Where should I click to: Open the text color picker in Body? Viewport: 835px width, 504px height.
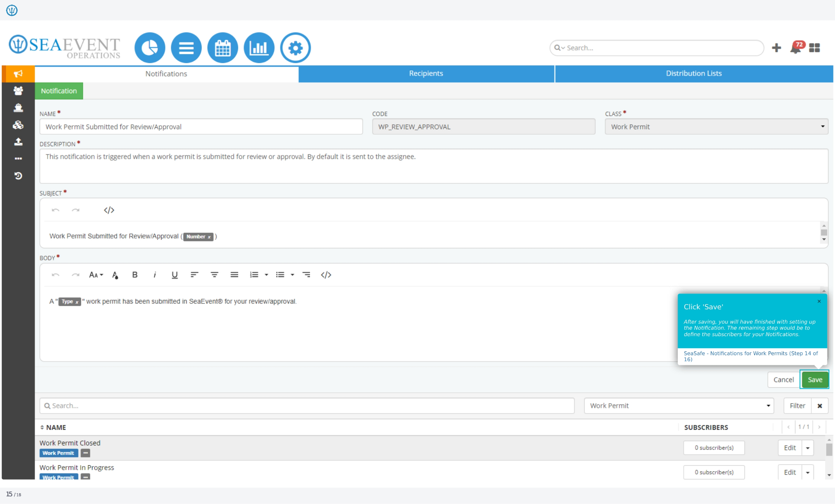[x=115, y=275]
